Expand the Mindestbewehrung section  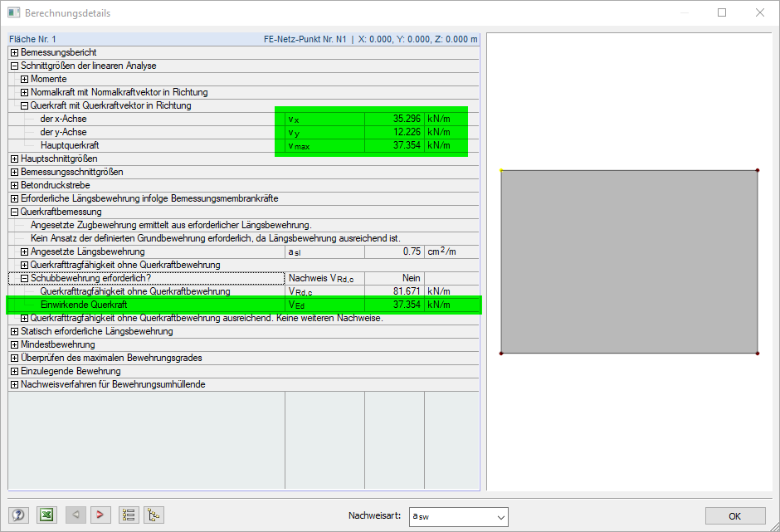(14, 344)
